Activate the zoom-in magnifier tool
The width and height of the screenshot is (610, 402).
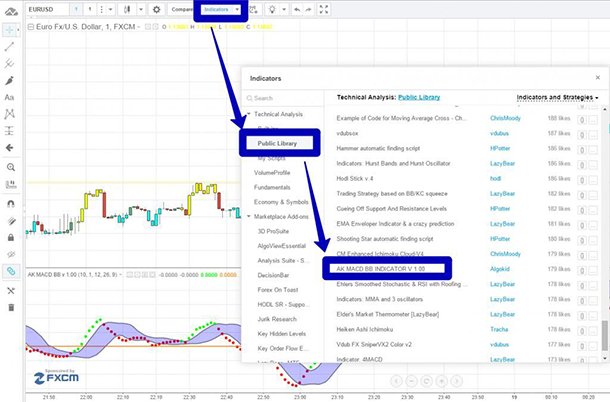click(11, 167)
